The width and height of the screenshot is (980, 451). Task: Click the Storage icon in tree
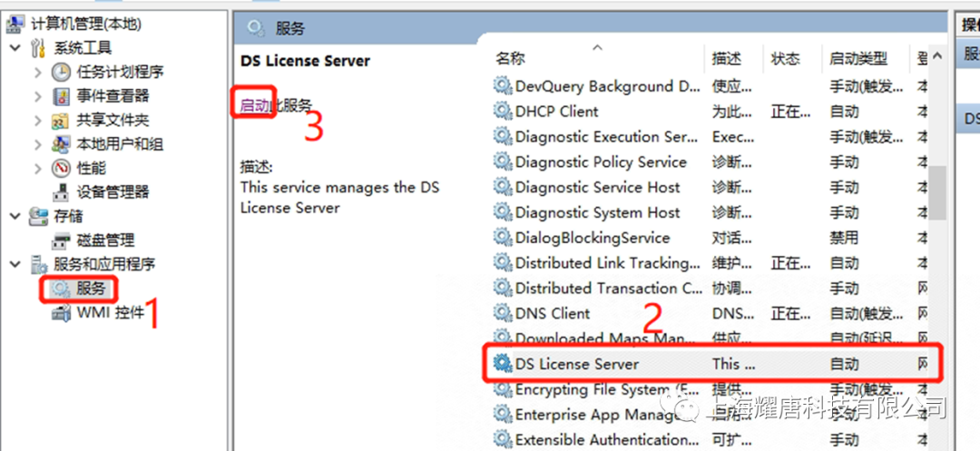(x=38, y=216)
